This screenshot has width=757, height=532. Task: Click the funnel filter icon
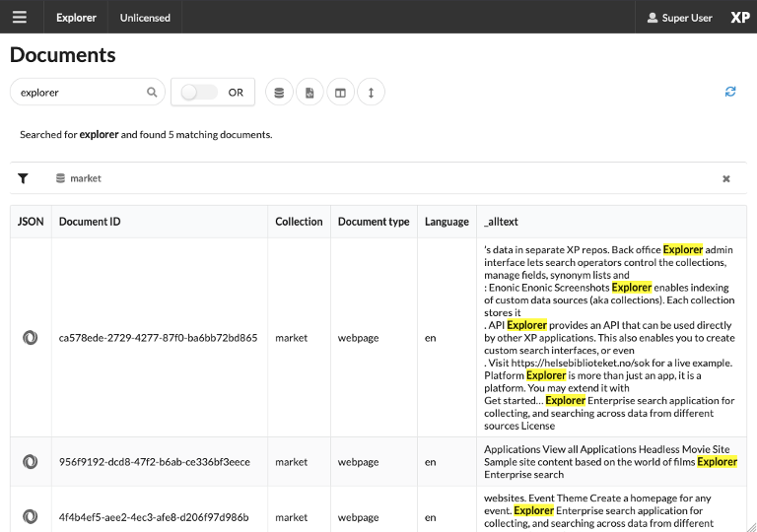pyautogui.click(x=23, y=178)
